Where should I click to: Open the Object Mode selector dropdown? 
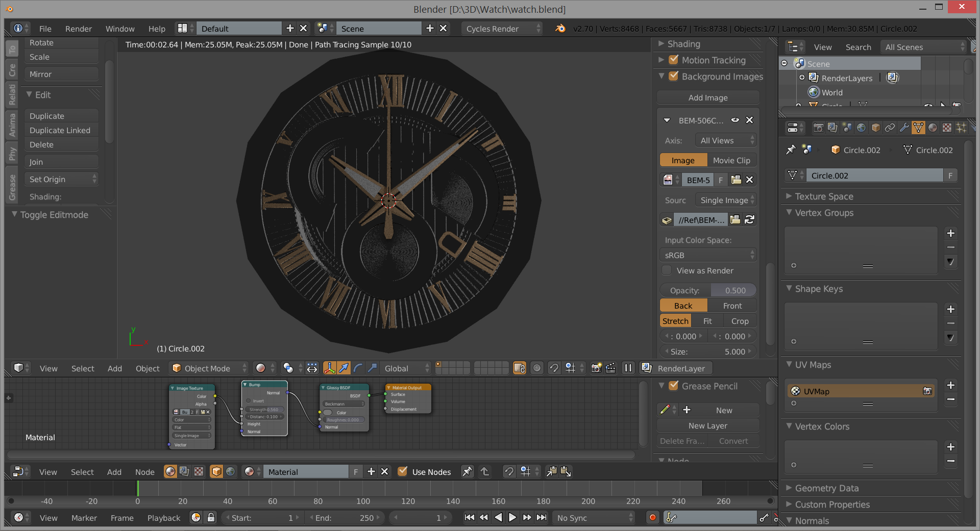[209, 368]
